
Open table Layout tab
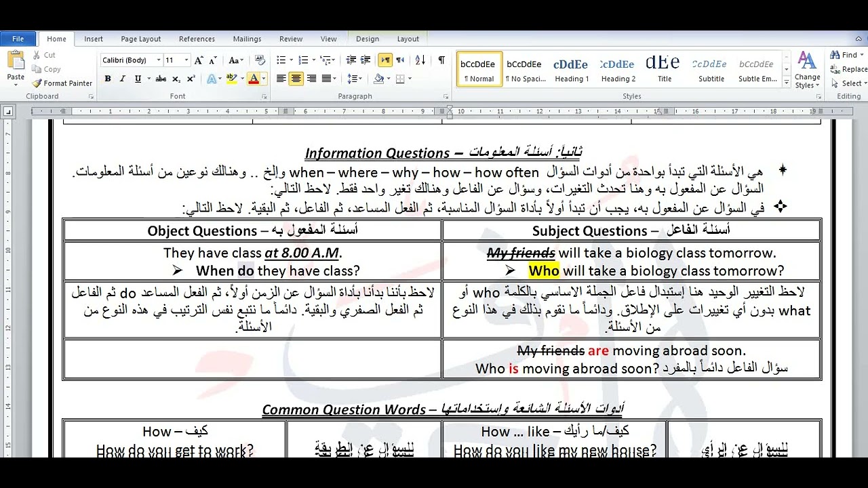[x=408, y=39]
